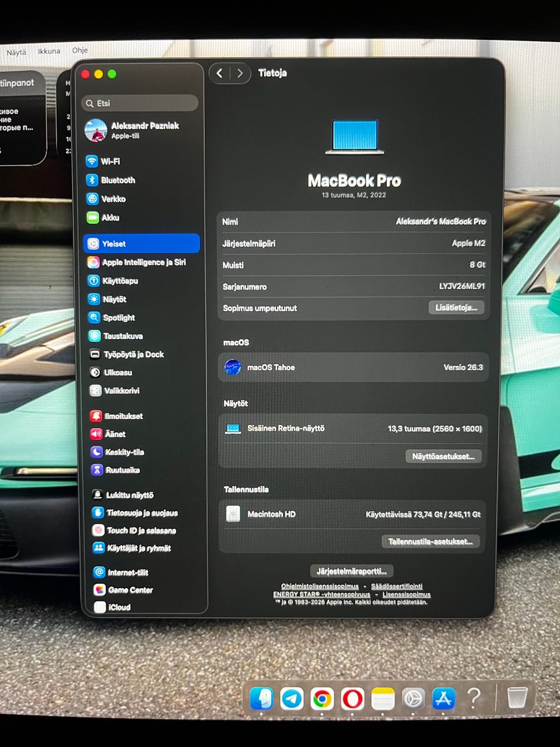Open ENERGY STAR -yhteensopivuus link

click(321, 595)
